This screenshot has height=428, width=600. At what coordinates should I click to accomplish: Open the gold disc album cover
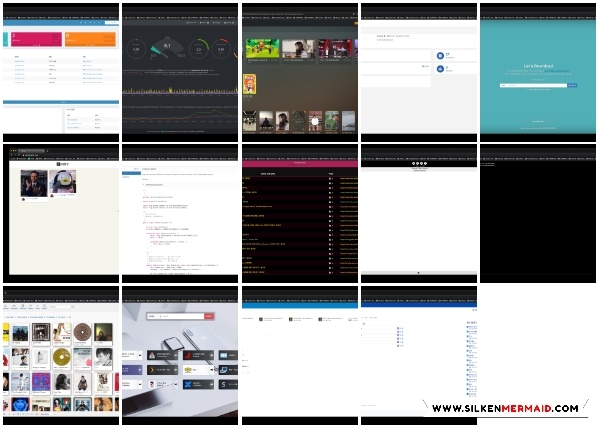click(x=62, y=357)
